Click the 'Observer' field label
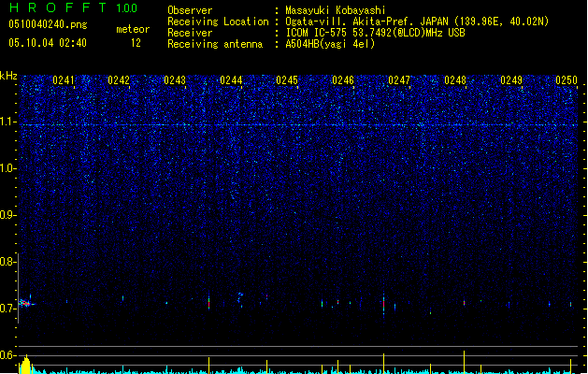Image resolution: width=588 pixels, height=374 pixels. (190, 10)
